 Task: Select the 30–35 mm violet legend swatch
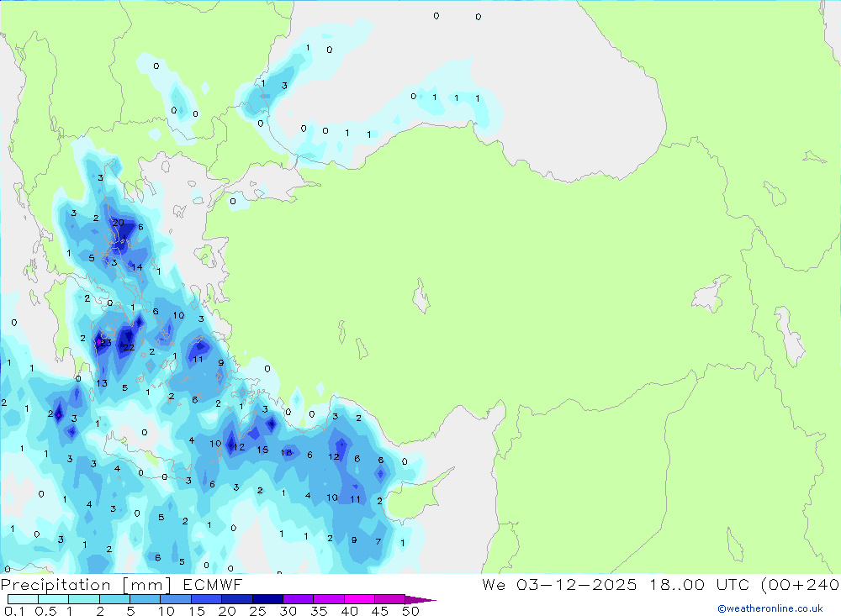[298, 599]
